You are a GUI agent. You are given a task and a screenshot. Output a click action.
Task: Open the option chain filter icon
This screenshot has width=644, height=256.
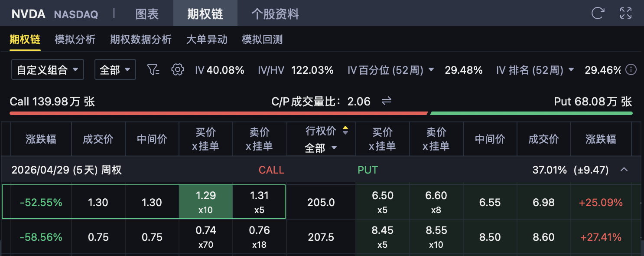(x=153, y=69)
